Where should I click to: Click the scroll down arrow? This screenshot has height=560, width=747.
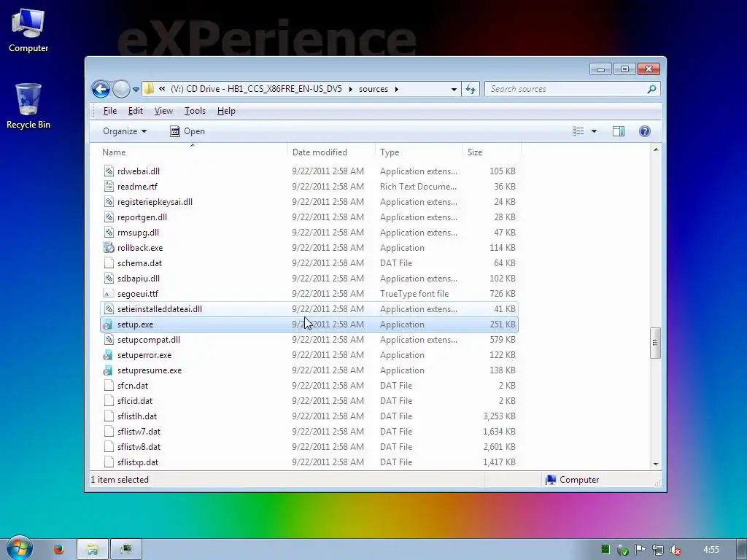coord(656,464)
